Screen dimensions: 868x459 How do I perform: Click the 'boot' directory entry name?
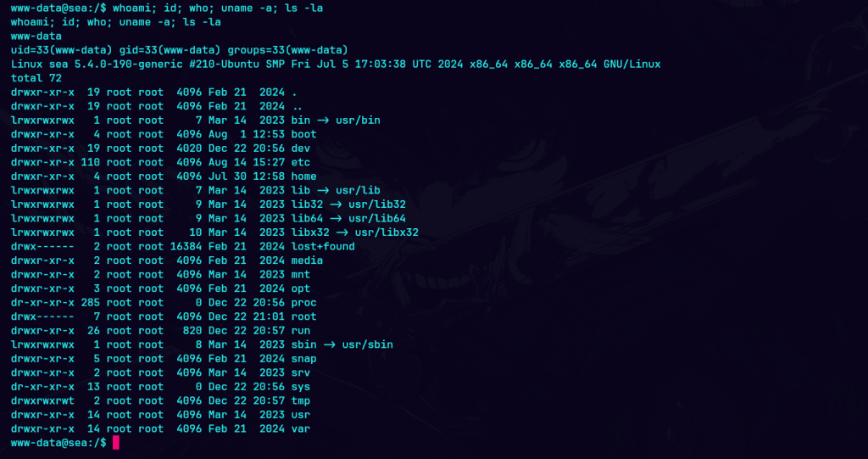click(303, 134)
